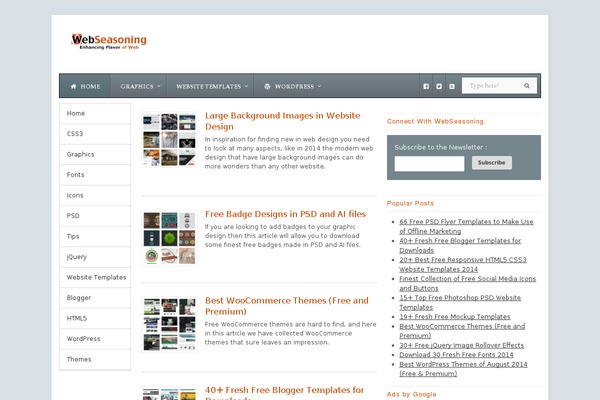
Task: Open 'Finest Collection of Free Social Media Icons'
Action: (x=467, y=283)
